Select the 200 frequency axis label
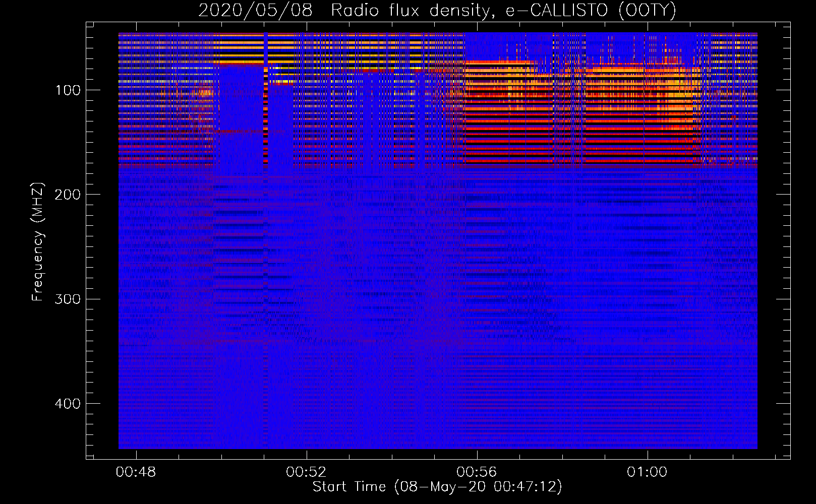This screenshot has width=816, height=504. [68, 195]
